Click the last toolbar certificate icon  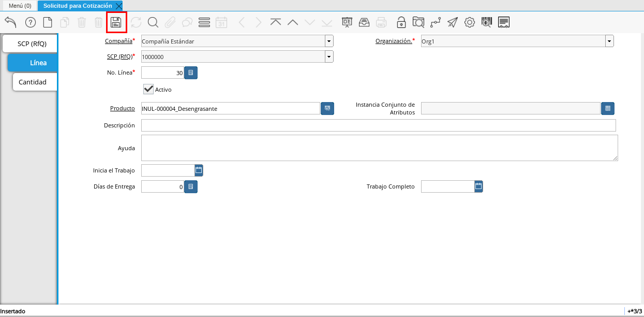click(504, 22)
